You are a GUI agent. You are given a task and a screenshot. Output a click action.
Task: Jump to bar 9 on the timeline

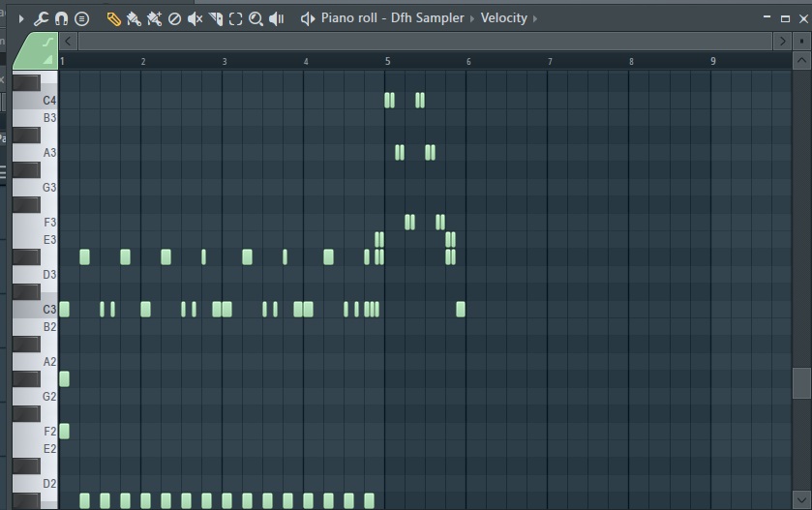713,62
